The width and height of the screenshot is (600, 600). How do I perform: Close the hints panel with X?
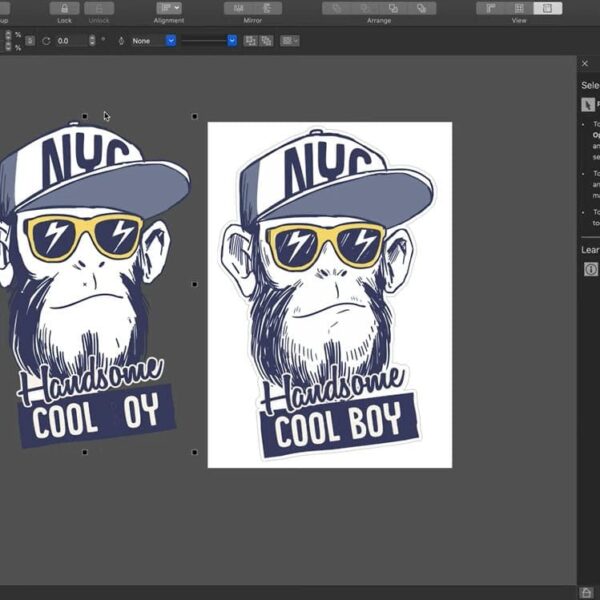pos(585,63)
